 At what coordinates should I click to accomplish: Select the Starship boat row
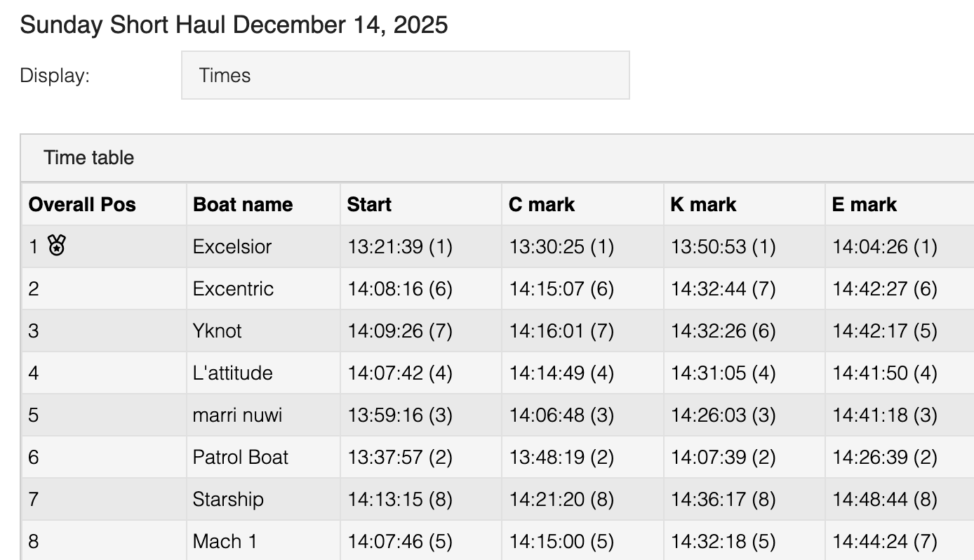tap(228, 499)
